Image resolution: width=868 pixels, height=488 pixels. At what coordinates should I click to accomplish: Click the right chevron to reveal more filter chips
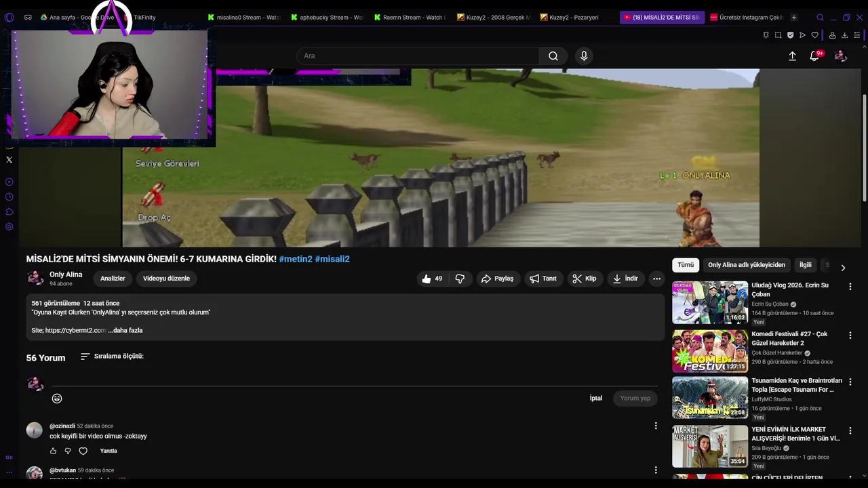[843, 268]
